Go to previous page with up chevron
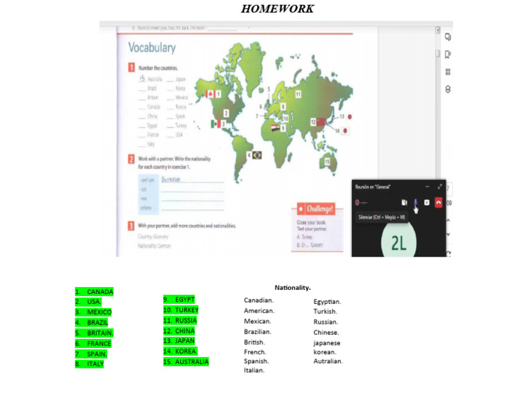This screenshot has height=411, width=532. click(448, 220)
